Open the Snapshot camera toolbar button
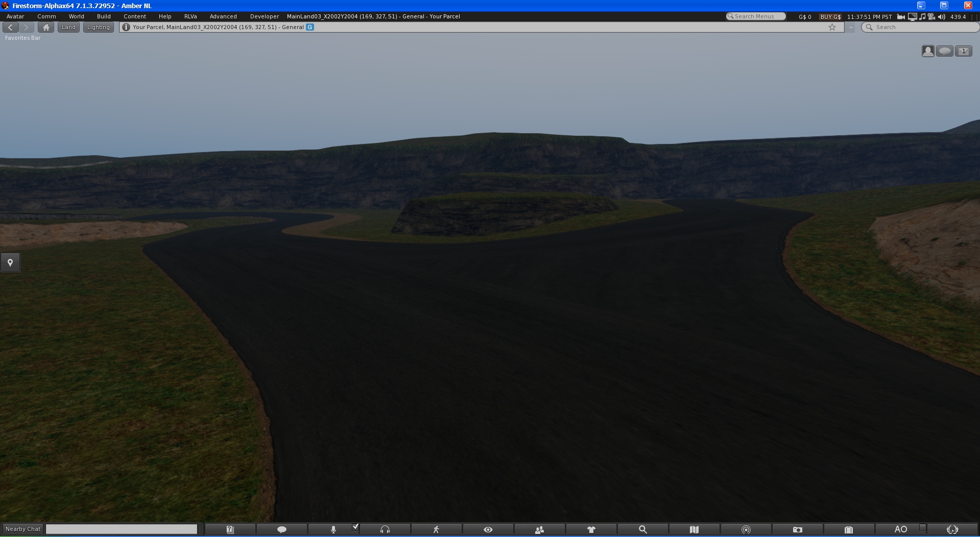The image size is (980, 537). (x=798, y=529)
